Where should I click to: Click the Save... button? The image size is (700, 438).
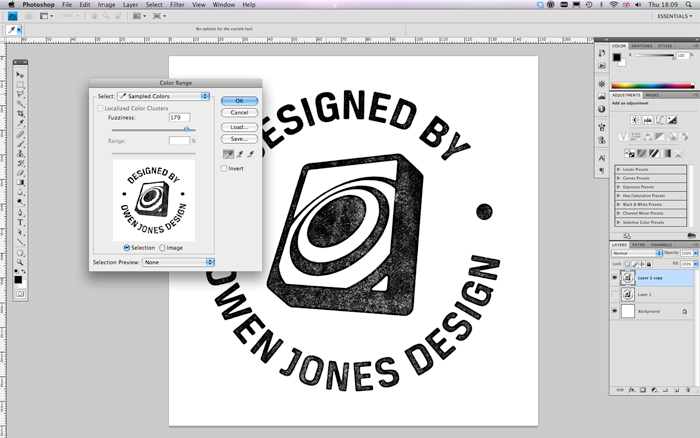[x=239, y=139]
